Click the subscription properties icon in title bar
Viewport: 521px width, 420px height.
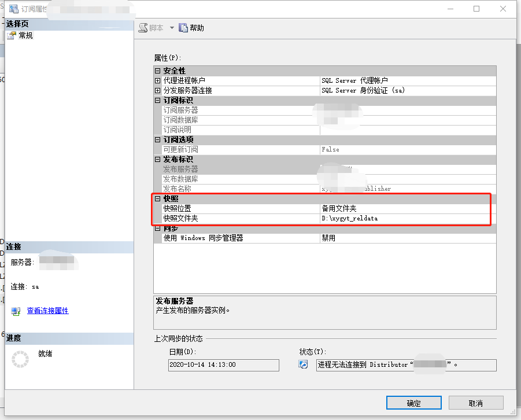(13, 8)
